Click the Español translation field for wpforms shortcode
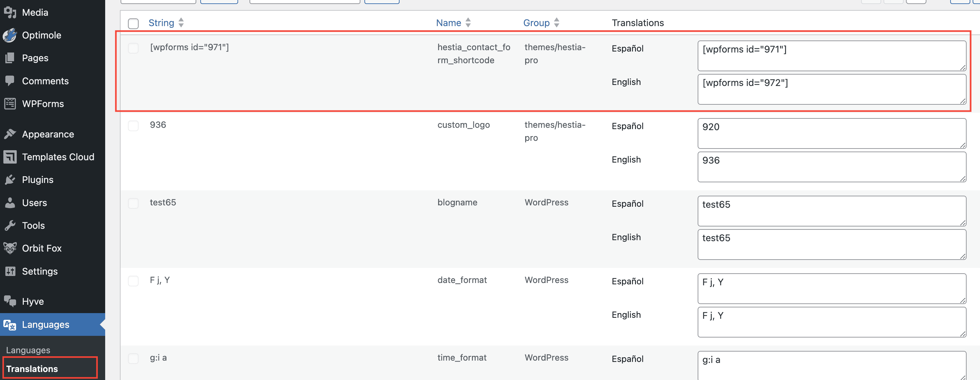The image size is (980, 380). [831, 56]
